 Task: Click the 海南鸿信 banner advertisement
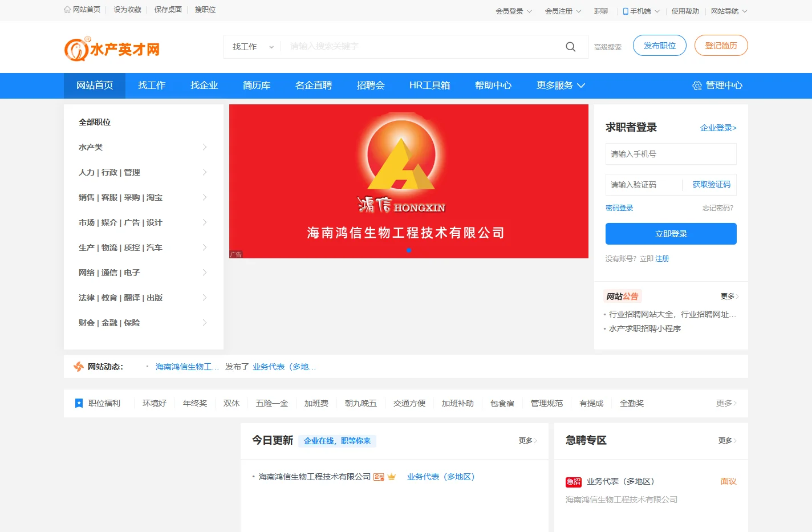click(409, 181)
